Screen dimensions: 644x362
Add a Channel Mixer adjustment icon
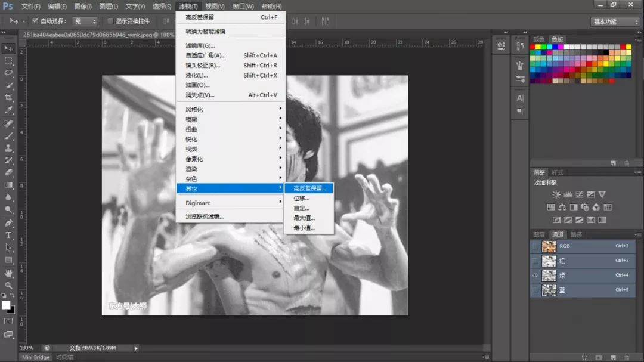pyautogui.click(x=596, y=207)
